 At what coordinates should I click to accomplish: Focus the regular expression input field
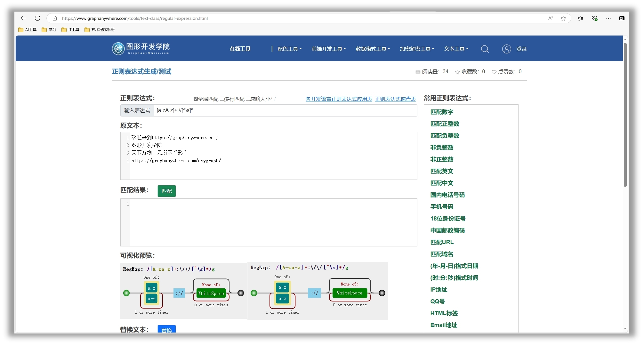pyautogui.click(x=285, y=110)
